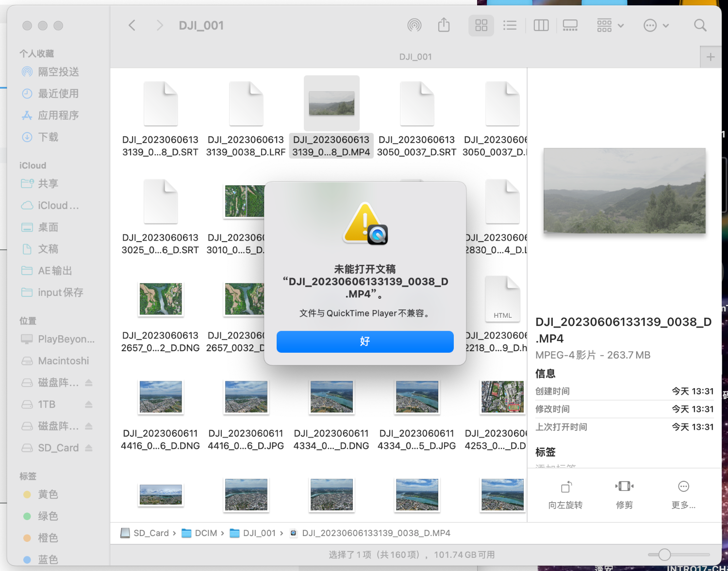Open the search magnifier

click(x=700, y=25)
